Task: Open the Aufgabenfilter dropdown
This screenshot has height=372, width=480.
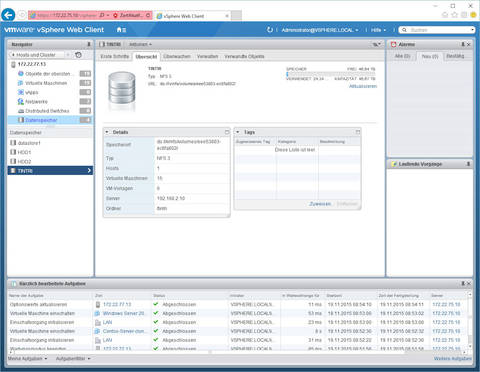Action: tap(73, 359)
